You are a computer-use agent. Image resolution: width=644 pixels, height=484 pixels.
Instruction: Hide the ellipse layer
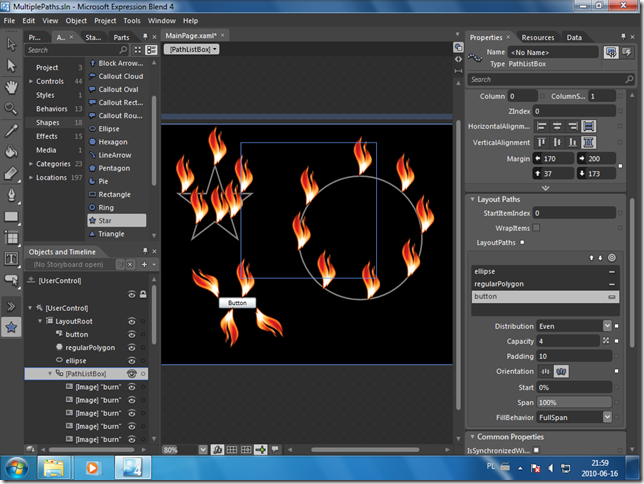pyautogui.click(x=131, y=361)
